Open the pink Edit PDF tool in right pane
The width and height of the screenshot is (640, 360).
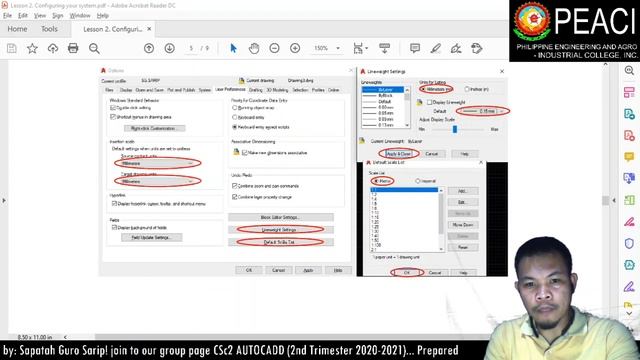tap(629, 92)
